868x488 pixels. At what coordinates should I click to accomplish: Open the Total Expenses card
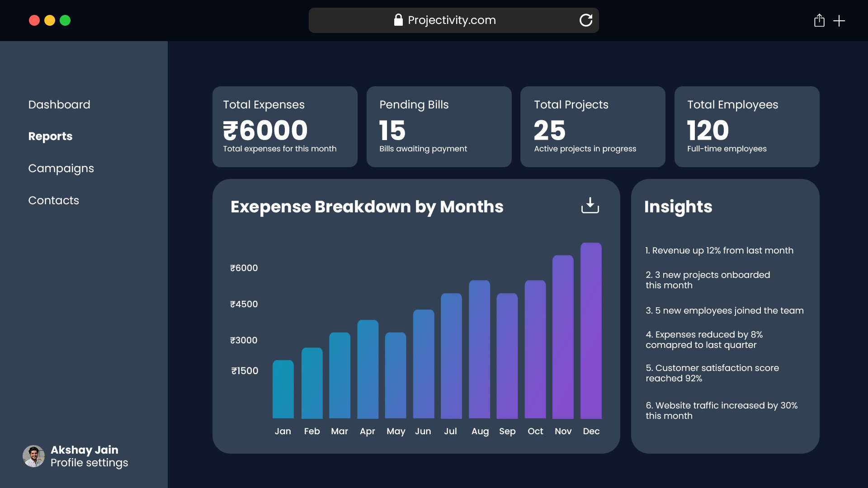pyautogui.click(x=285, y=127)
